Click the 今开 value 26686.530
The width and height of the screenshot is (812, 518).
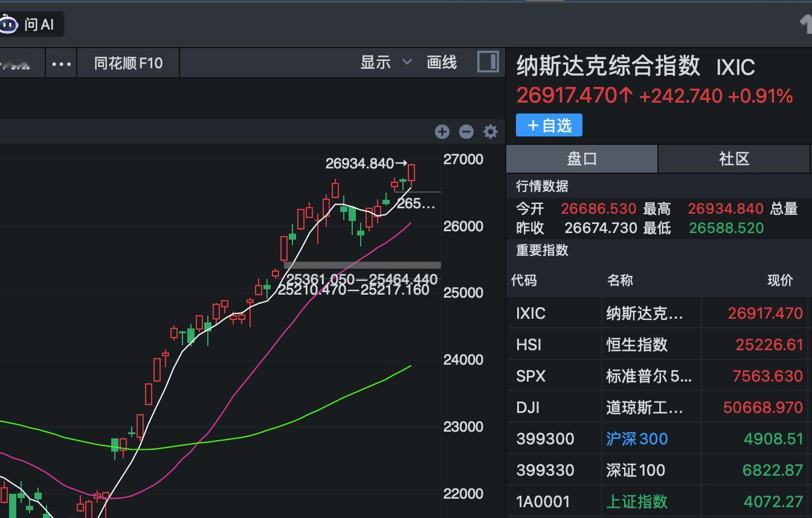tap(598, 209)
